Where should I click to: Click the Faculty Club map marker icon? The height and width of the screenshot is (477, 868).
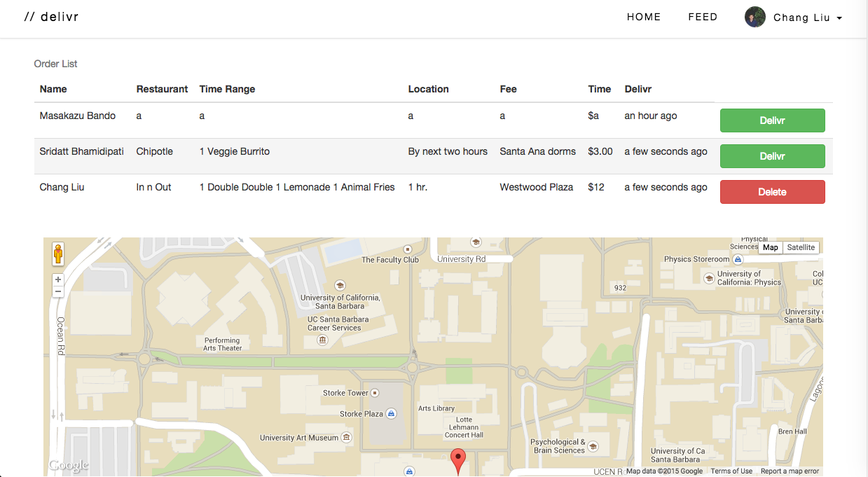pos(408,249)
